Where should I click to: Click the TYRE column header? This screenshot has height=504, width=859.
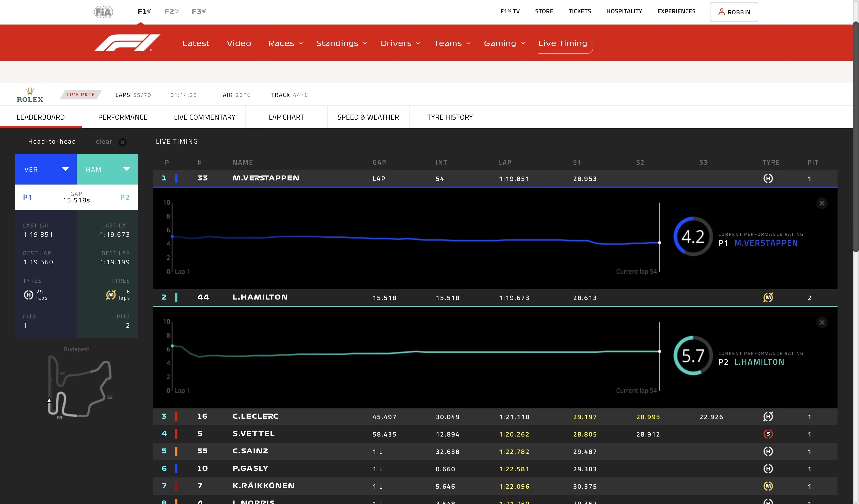pos(771,163)
